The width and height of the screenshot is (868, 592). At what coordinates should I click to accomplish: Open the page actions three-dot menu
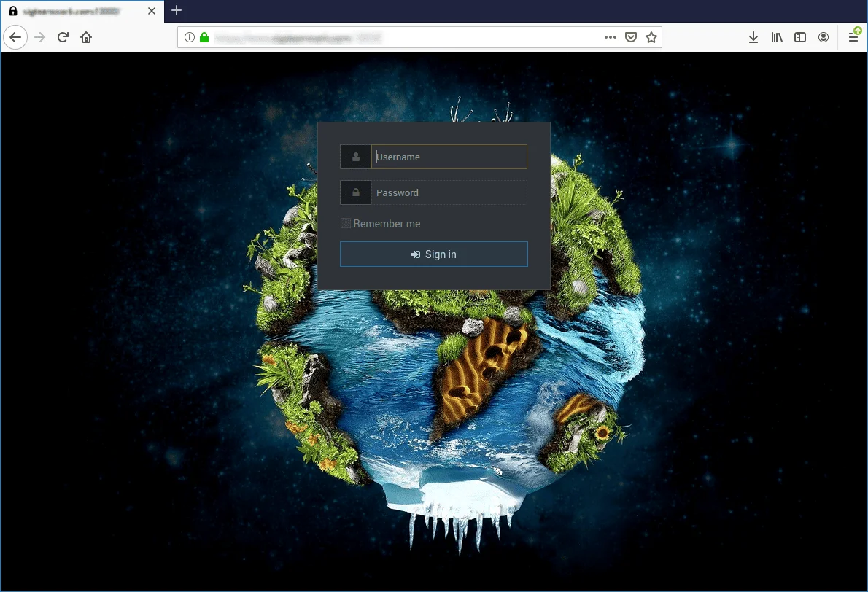(x=610, y=37)
